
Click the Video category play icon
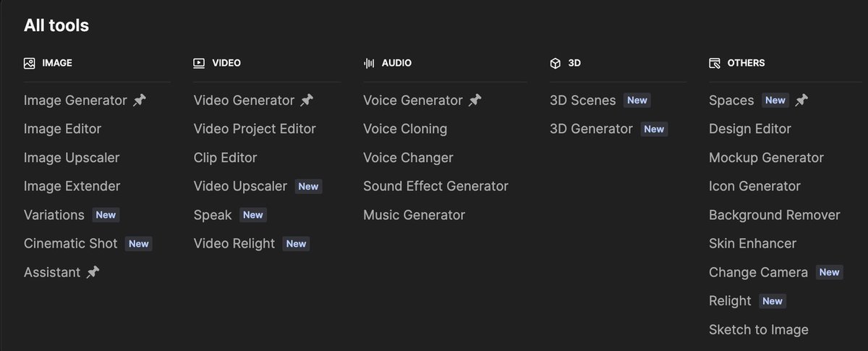click(199, 63)
